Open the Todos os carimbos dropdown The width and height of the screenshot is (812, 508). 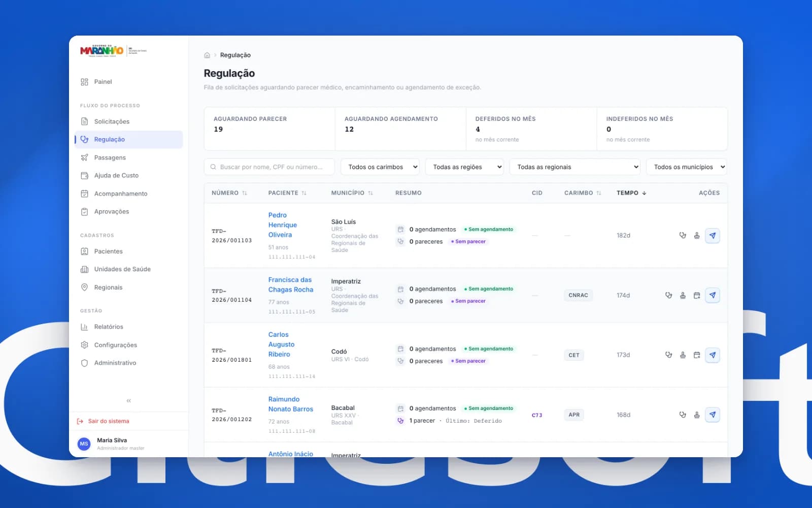tap(380, 167)
